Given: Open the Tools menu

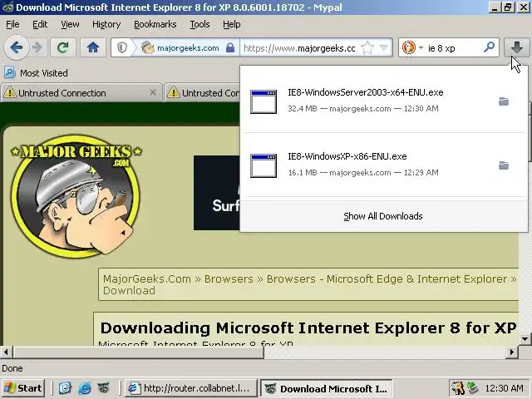Looking at the screenshot, I should 199,24.
